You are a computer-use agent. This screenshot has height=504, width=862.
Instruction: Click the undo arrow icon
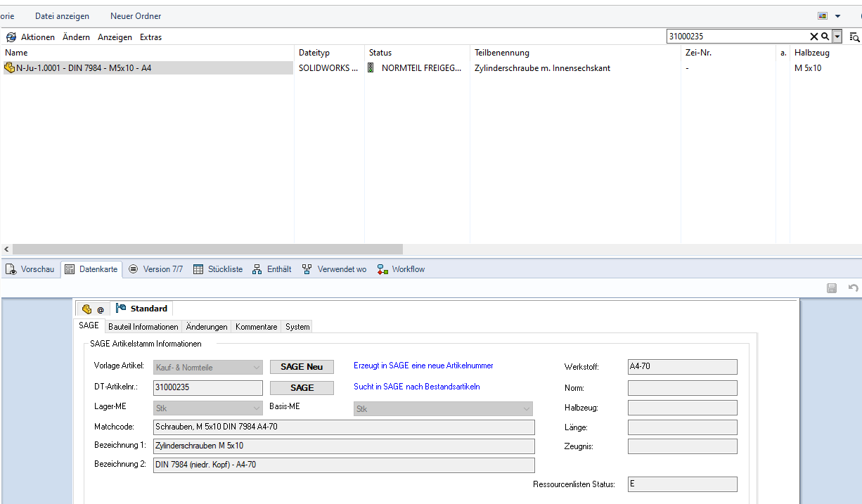(x=854, y=287)
